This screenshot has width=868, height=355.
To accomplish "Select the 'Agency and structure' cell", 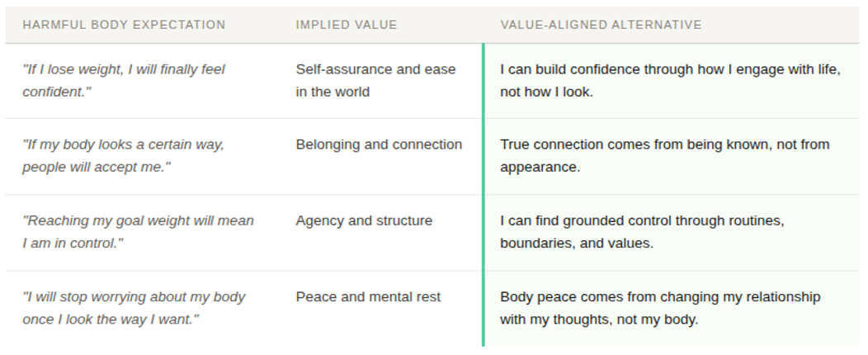I will tap(364, 220).
